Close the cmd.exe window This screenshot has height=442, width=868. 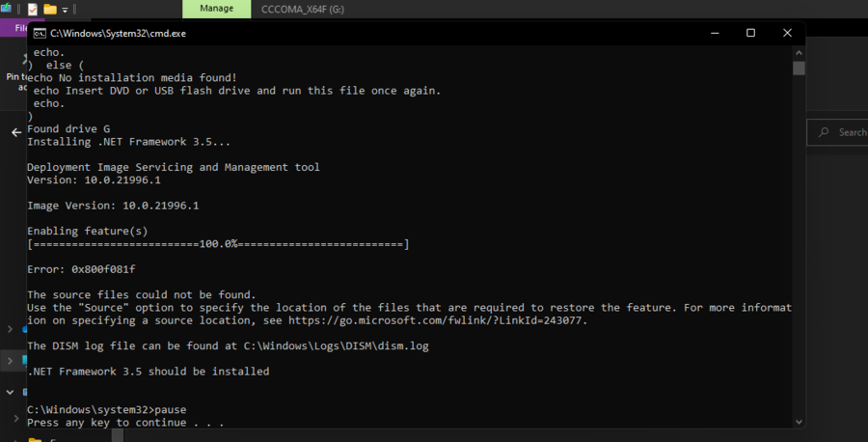788,33
